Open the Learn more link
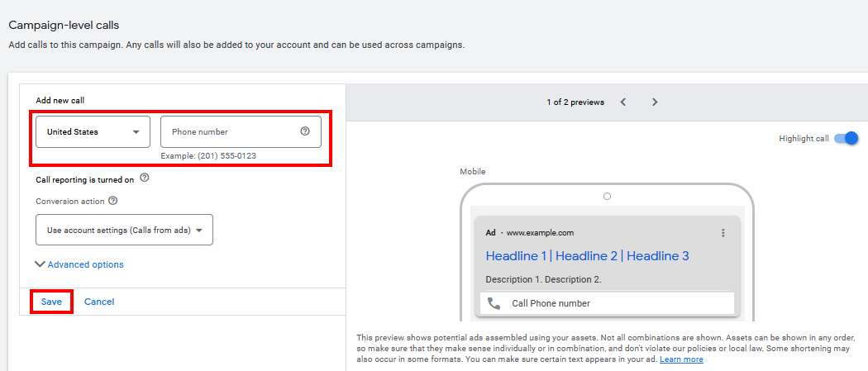This screenshot has width=868, height=371. (681, 359)
